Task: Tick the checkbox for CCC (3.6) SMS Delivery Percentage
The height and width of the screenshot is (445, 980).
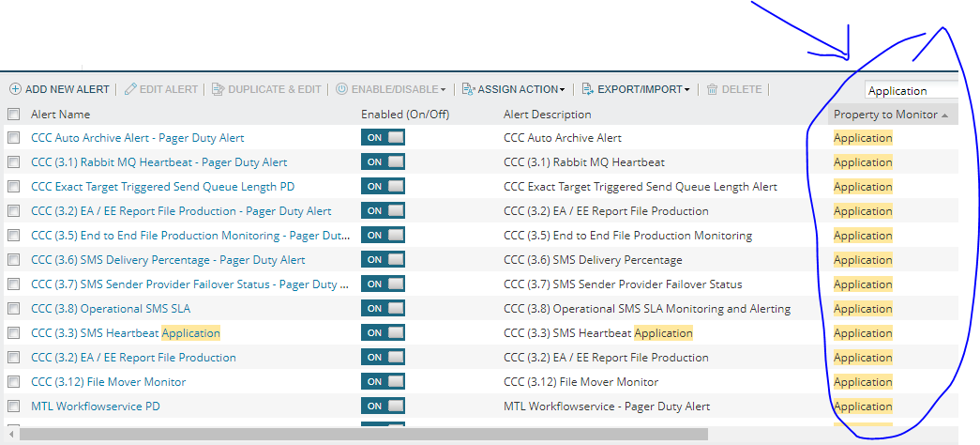Action: click(13, 260)
